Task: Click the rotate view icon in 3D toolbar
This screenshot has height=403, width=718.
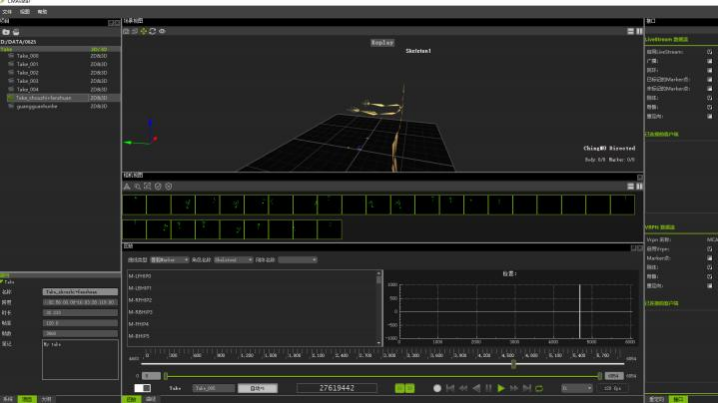Action: [152, 31]
